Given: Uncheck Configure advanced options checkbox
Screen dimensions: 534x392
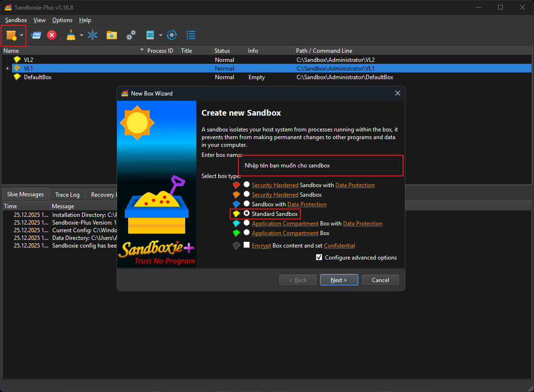Looking at the screenshot, I should [x=319, y=258].
